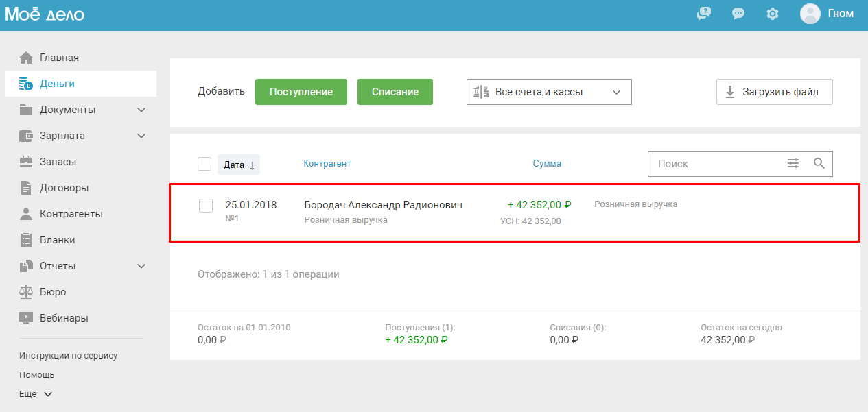Click the Запасы briefcase icon in the sidebar

point(26,162)
